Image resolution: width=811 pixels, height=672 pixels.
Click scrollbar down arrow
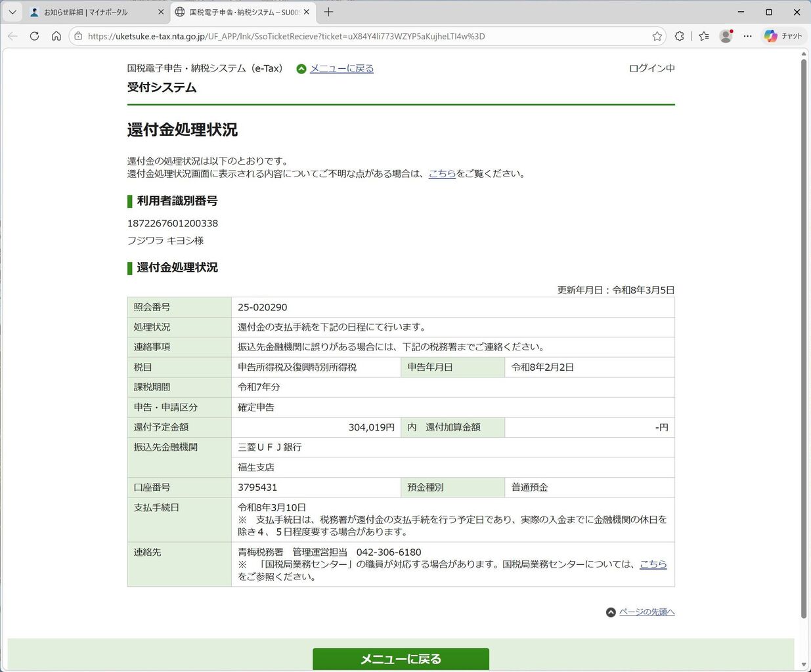tap(803, 665)
